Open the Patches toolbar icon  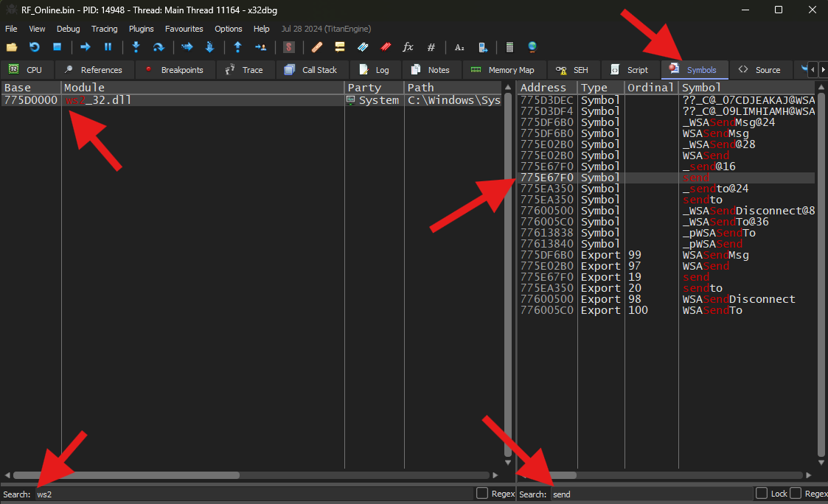317,47
